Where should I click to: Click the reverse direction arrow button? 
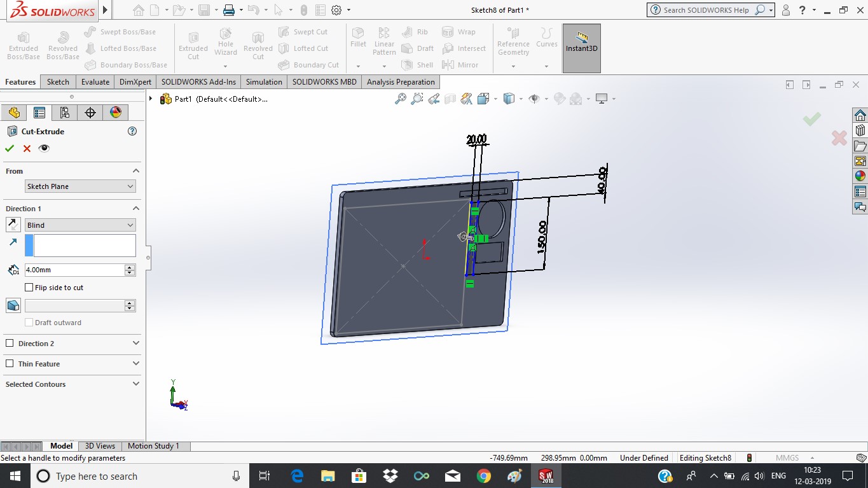point(13,225)
